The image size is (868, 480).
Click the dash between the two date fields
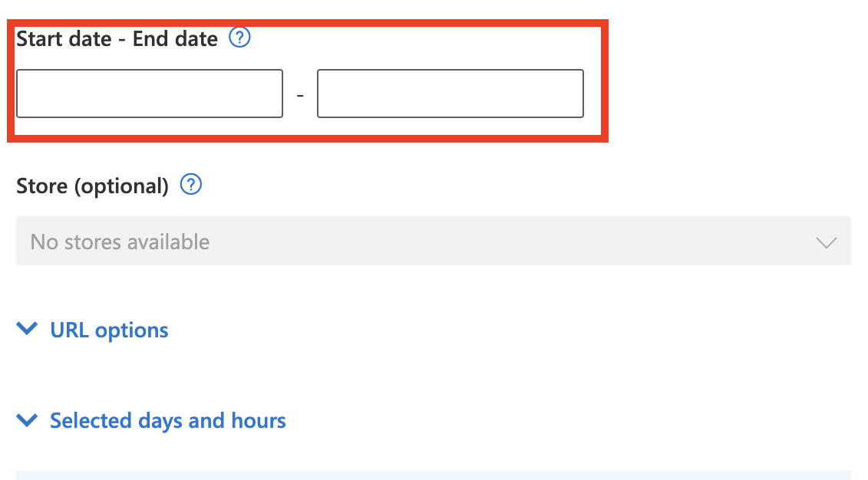click(300, 95)
